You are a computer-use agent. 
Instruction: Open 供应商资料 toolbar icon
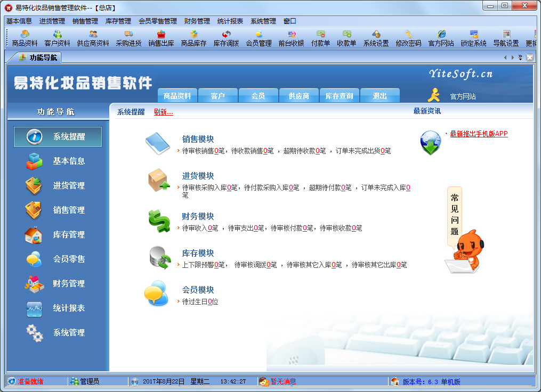tap(93, 38)
